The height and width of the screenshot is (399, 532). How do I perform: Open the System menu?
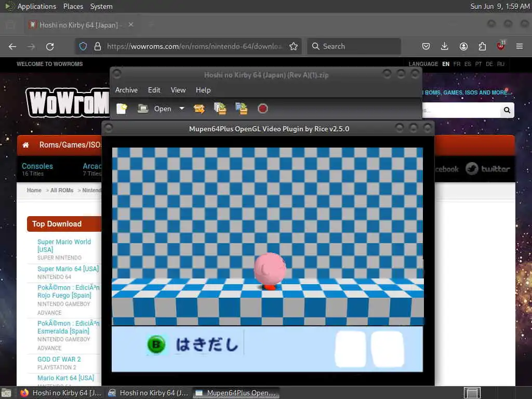(x=101, y=6)
